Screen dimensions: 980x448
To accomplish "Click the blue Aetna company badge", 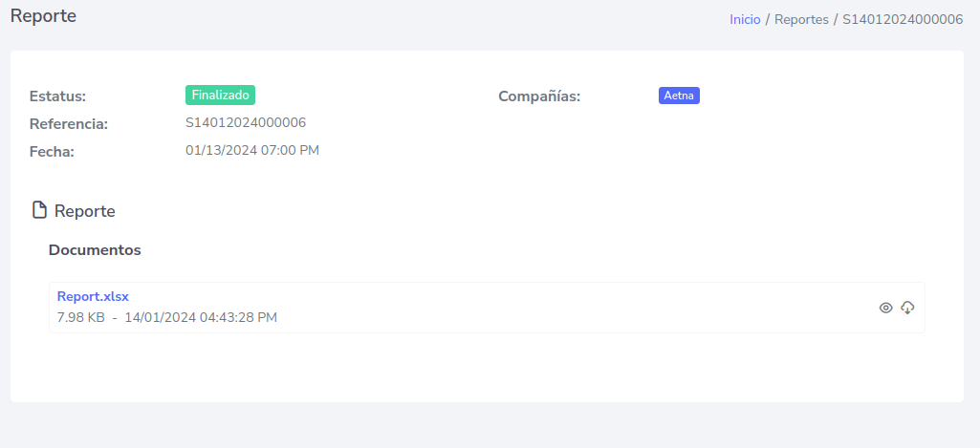I will click(x=679, y=96).
